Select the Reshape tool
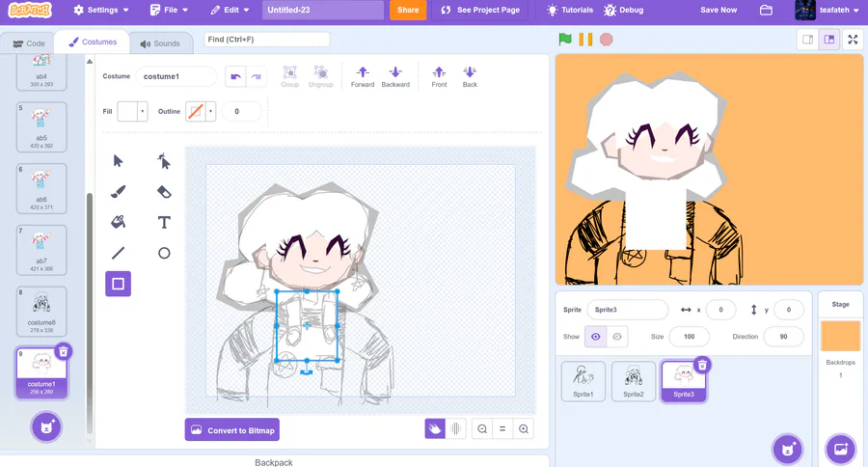868x467 pixels. pyautogui.click(x=164, y=161)
